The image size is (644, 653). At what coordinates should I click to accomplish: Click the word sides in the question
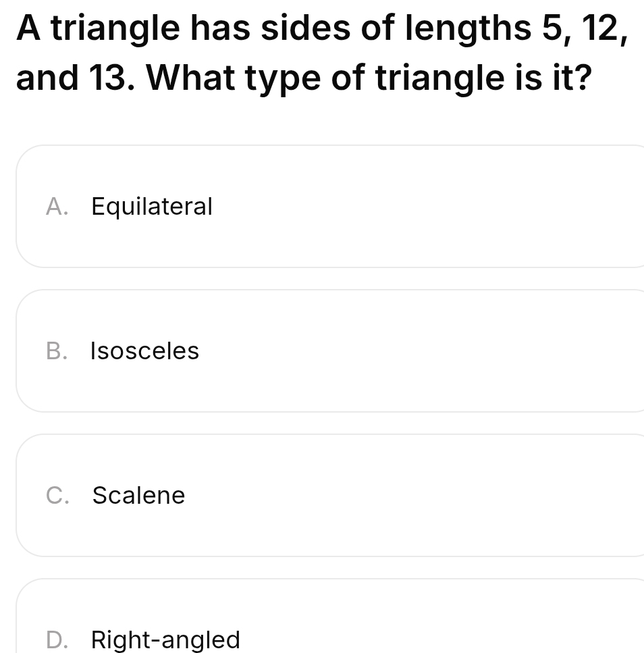click(306, 28)
